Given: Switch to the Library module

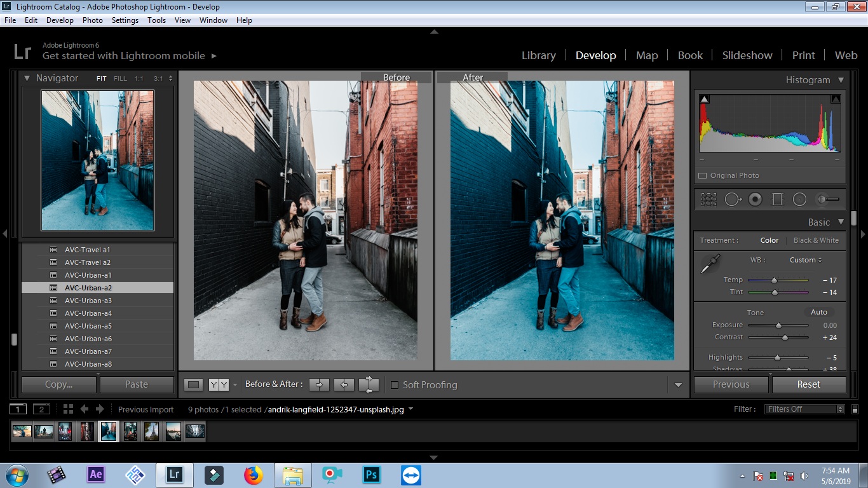Looking at the screenshot, I should (539, 55).
